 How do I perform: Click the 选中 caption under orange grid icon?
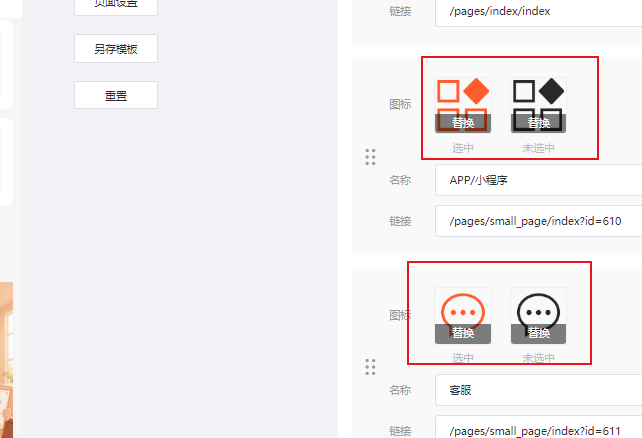click(x=463, y=148)
